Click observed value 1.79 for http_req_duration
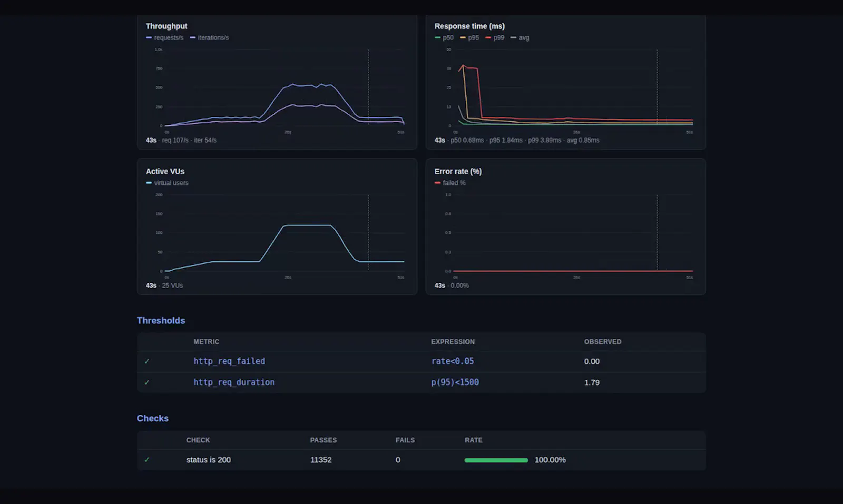 click(592, 383)
